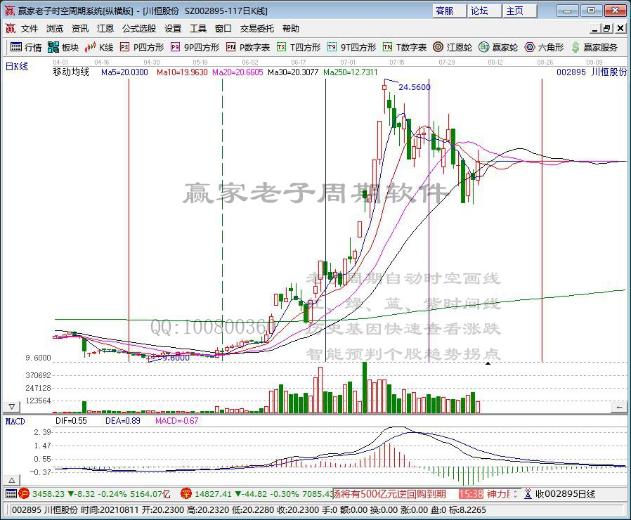Click the MACD=-0.67 value
The width and height of the screenshot is (631, 520).
pyautogui.click(x=177, y=421)
